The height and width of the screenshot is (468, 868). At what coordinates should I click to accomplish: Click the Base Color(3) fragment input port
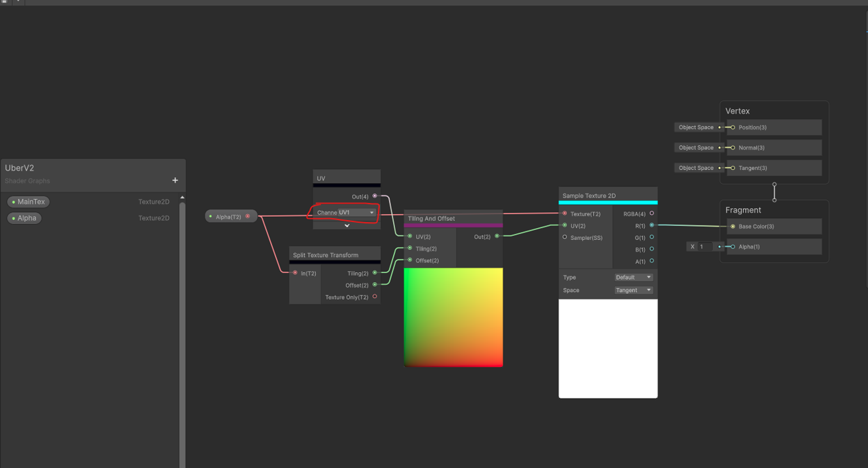pos(733,227)
